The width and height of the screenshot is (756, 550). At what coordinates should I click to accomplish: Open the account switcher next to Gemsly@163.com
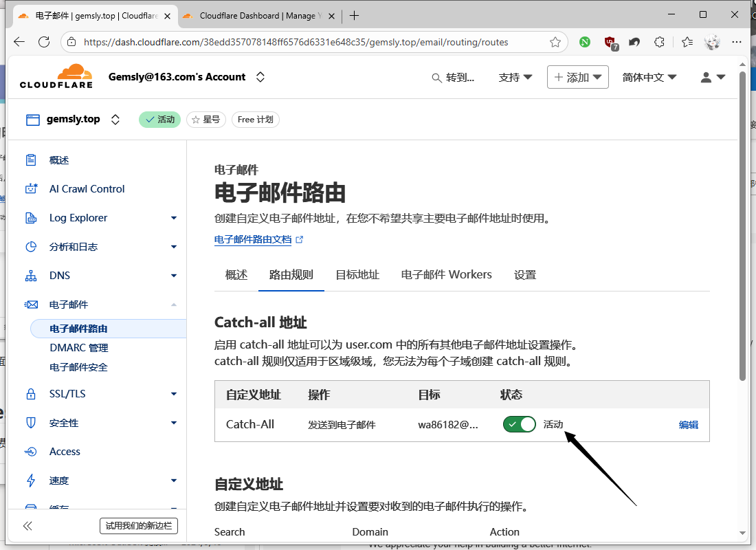coord(260,77)
